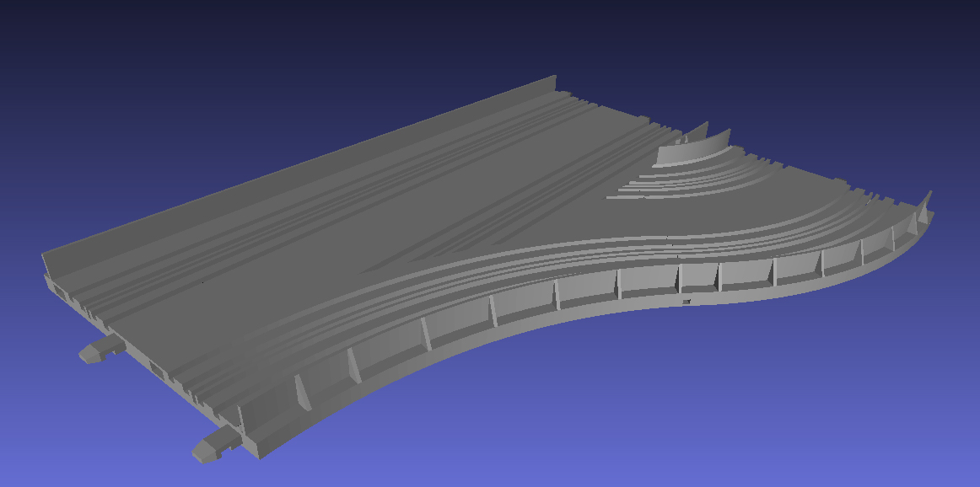980x487 pixels.
Task: Click the lower front connector tab
Action: (x=209, y=447)
